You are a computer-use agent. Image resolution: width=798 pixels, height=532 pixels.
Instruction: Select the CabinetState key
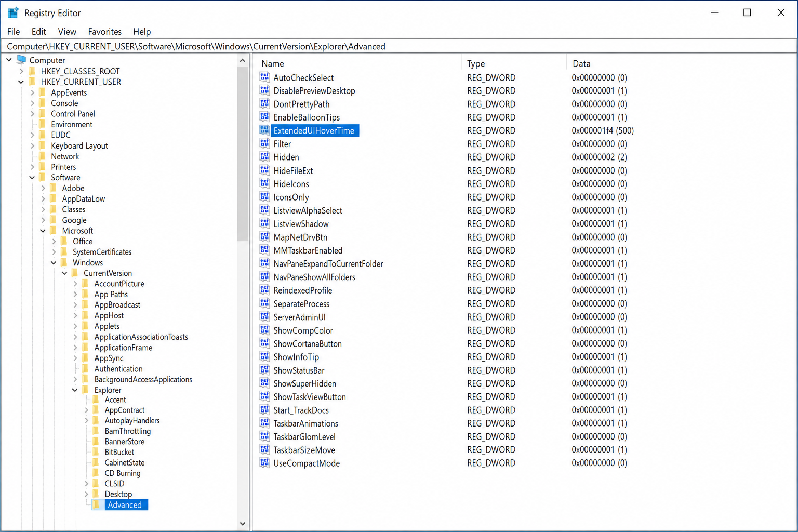click(x=125, y=462)
